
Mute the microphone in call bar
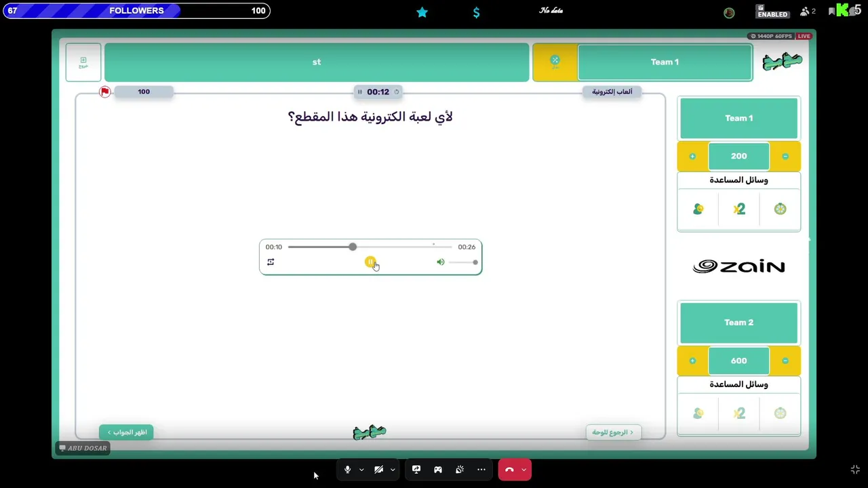point(347,470)
